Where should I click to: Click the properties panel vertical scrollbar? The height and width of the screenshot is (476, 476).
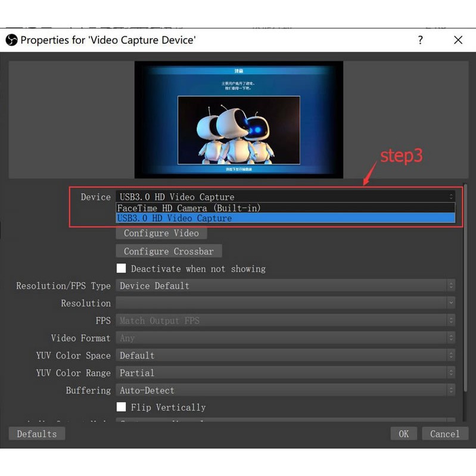[465, 286]
